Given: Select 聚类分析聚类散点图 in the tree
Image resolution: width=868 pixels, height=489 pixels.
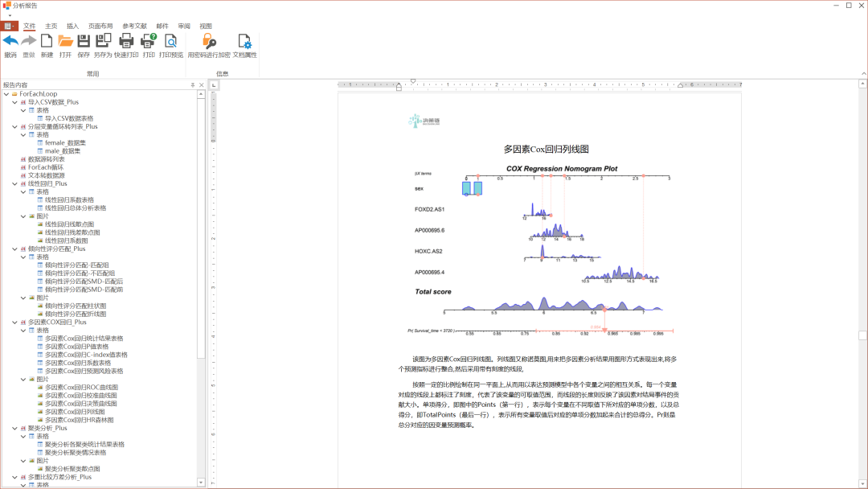Looking at the screenshot, I should [72, 469].
